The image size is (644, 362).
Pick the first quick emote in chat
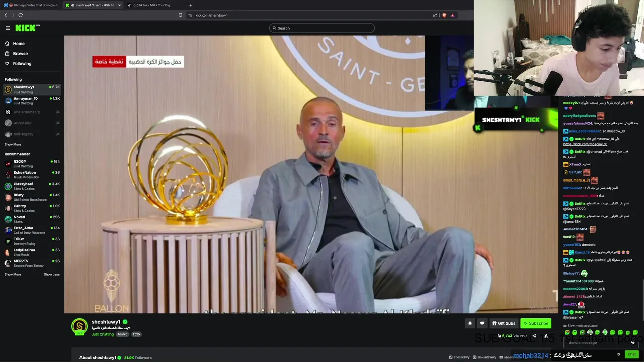[x=567, y=332]
